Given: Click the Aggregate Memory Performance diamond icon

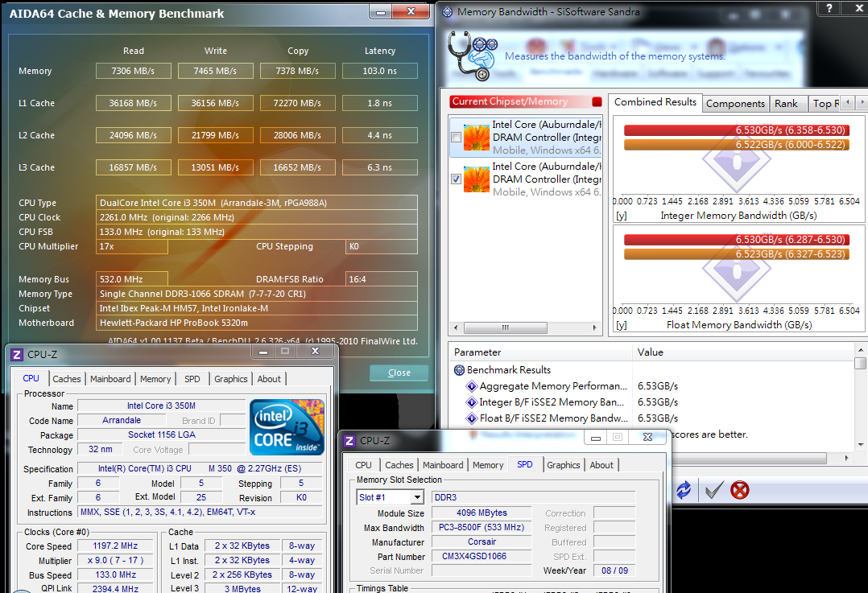Looking at the screenshot, I should [x=472, y=386].
